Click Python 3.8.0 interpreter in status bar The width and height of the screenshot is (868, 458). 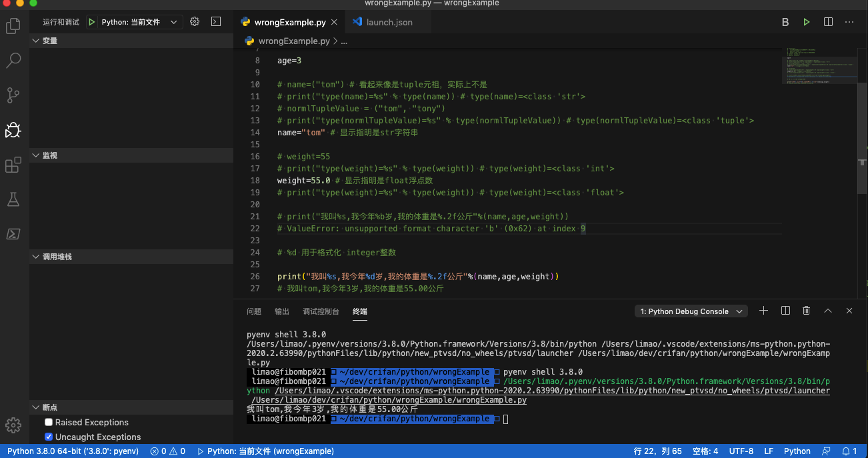(73, 451)
